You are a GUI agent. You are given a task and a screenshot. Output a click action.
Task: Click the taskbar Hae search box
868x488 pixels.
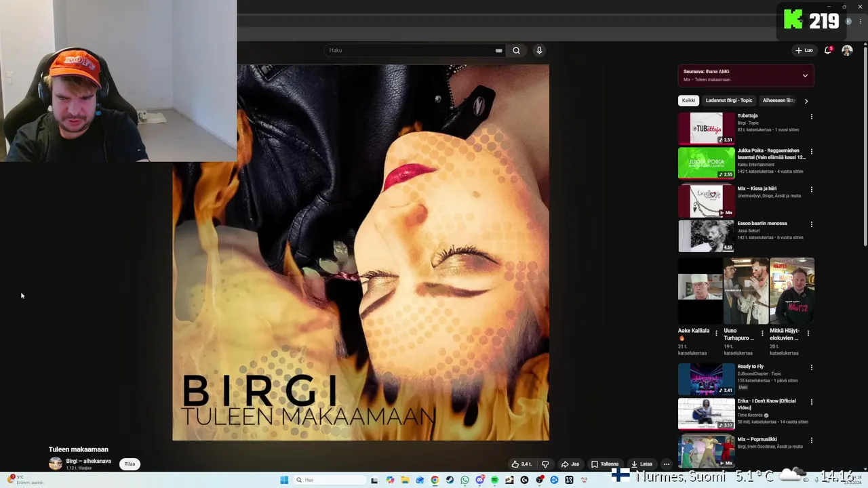328,480
